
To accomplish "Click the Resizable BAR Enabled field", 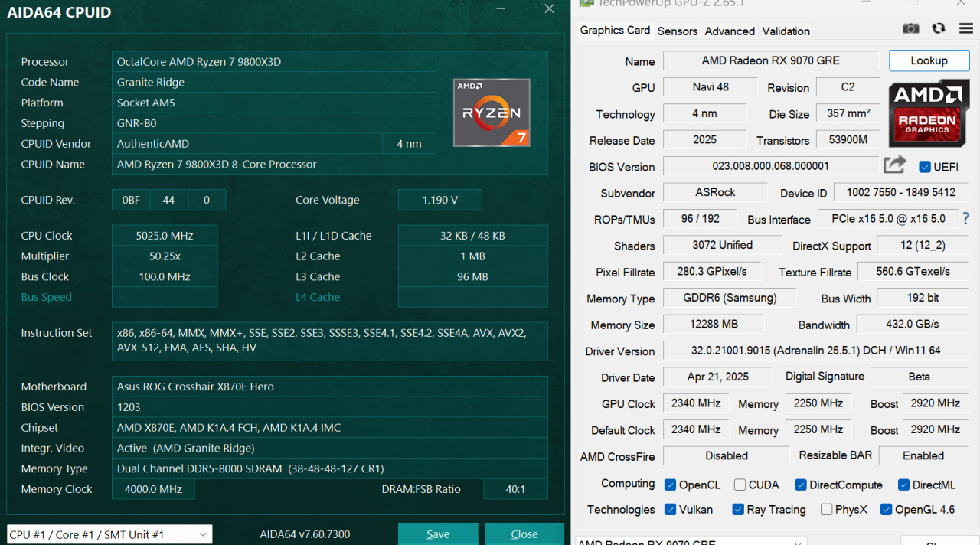I will (923, 455).
